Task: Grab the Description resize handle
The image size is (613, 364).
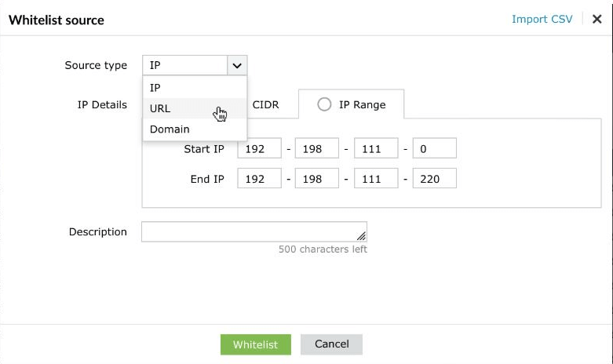Action: 362,236
